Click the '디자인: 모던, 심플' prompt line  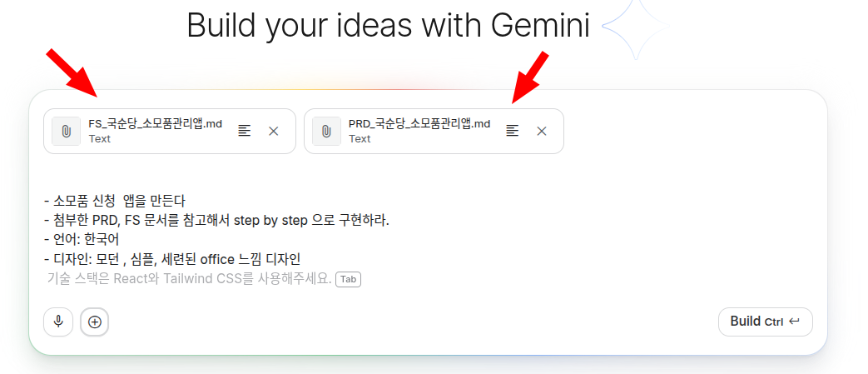(x=173, y=259)
